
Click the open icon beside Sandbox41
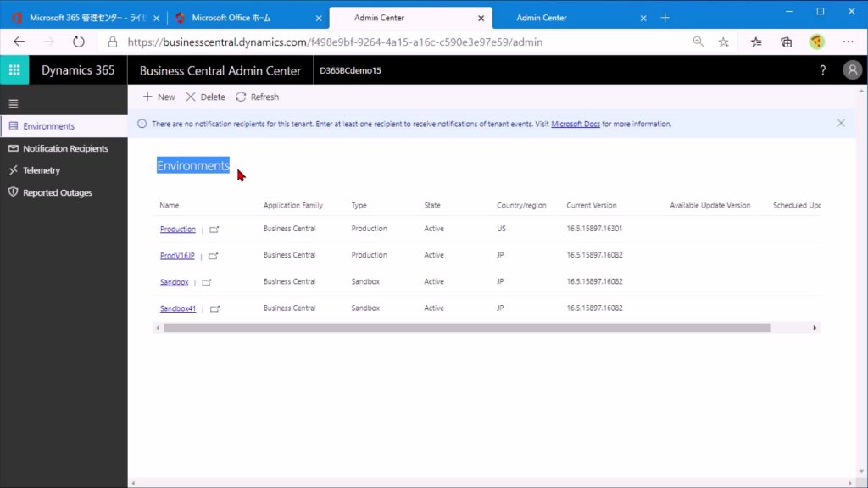(214, 308)
